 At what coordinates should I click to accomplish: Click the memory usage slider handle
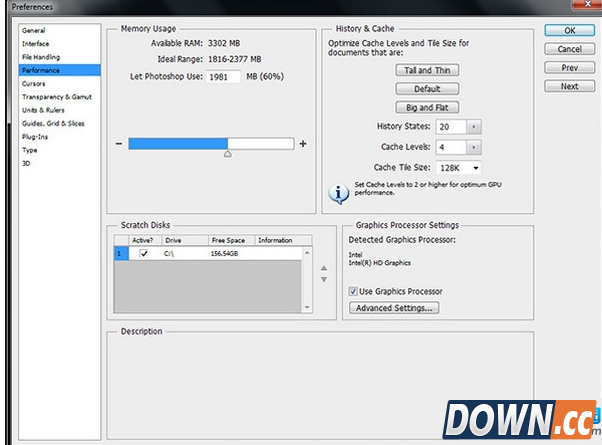tap(227, 154)
